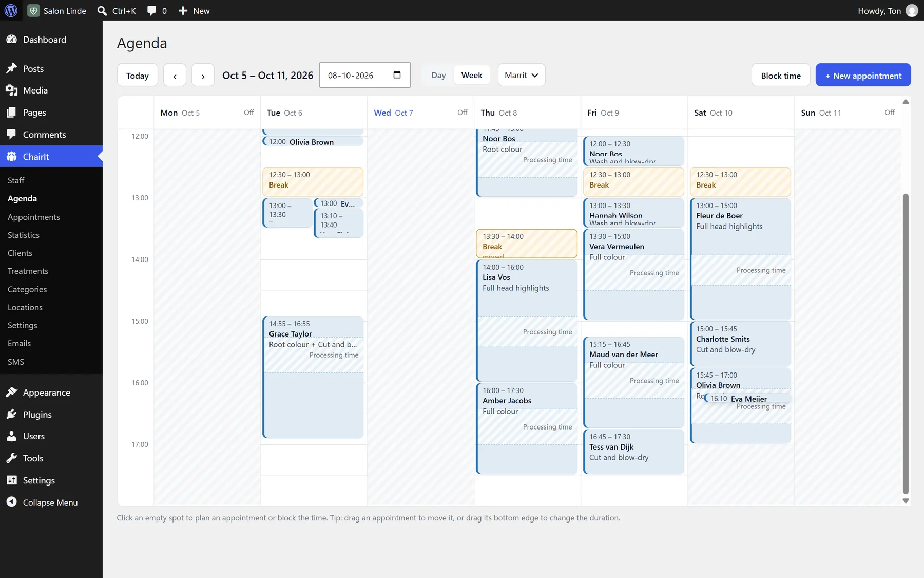Open the Ctrl+K search magnifier icon

click(x=102, y=11)
